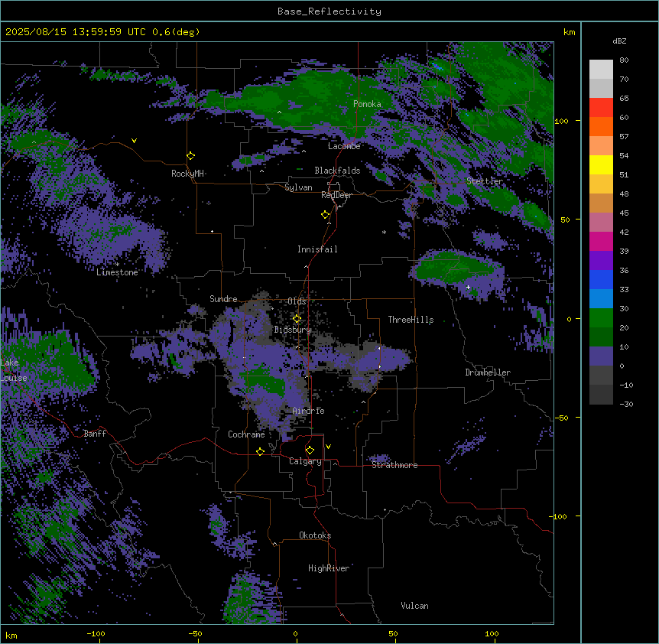Select the RedDeer city label
Viewport: 659px width, 644px height.
[336, 195]
